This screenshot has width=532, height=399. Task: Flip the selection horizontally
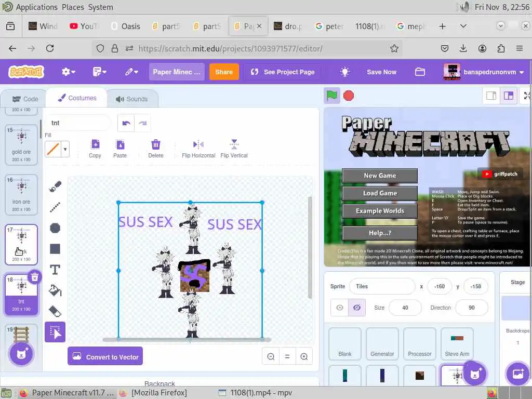point(198,149)
